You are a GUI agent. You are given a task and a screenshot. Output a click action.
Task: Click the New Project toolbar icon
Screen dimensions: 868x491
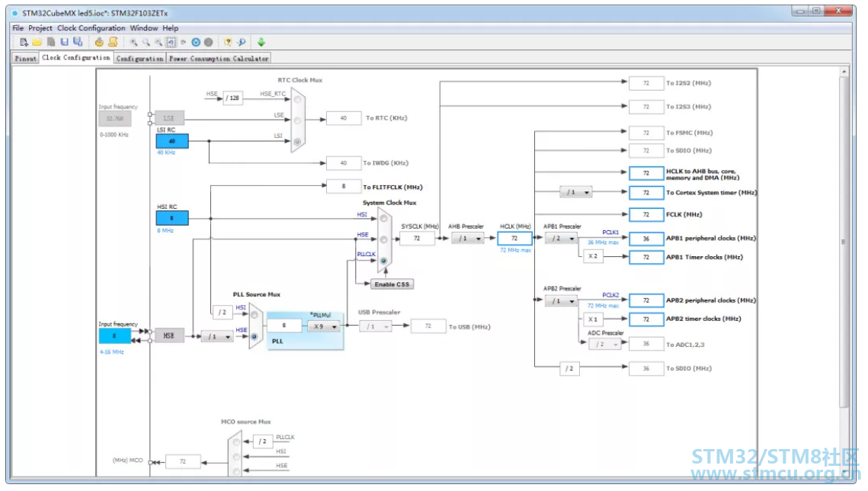tap(24, 42)
